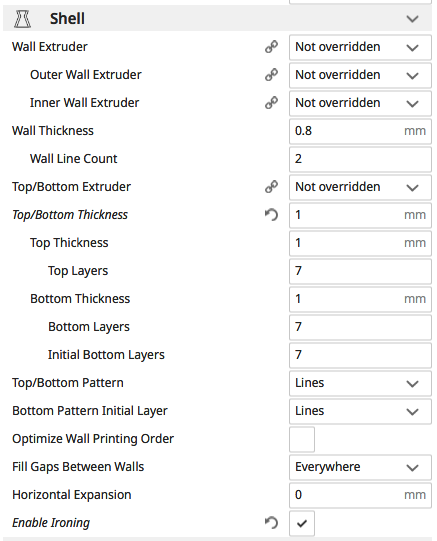The image size is (437, 541).
Task: Click the Shell section header label
Action: tap(67, 19)
